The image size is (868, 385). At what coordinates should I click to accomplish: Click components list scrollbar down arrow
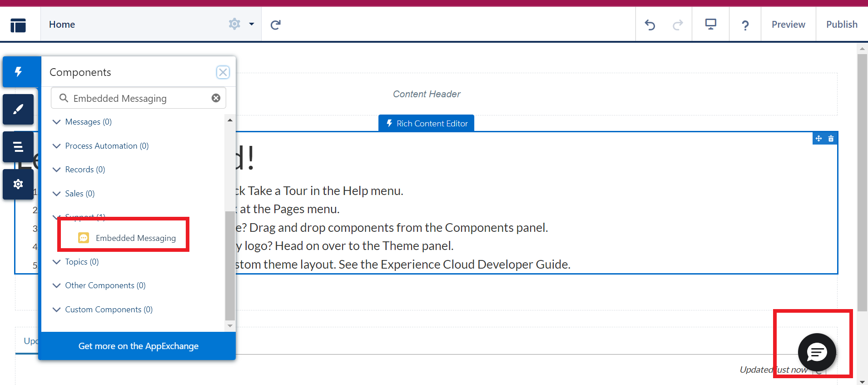(x=230, y=325)
